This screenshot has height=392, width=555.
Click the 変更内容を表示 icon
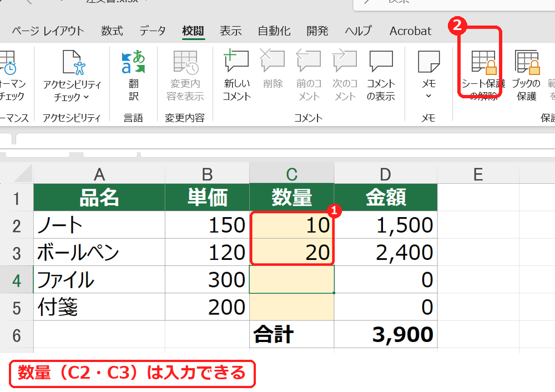click(x=185, y=62)
